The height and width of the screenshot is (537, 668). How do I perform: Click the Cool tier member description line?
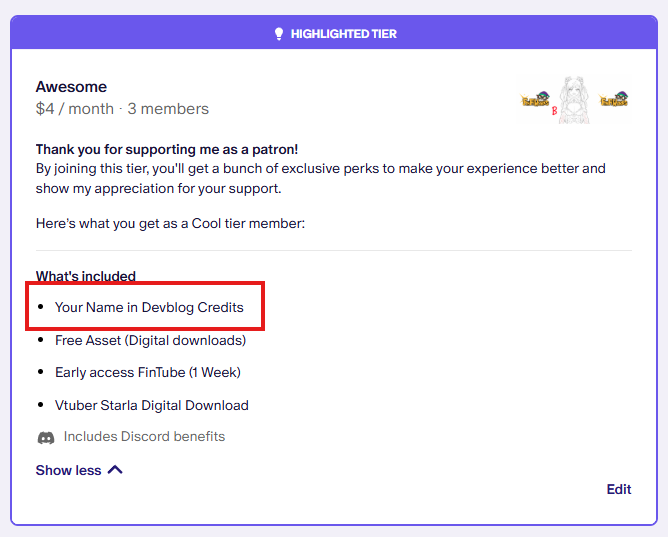click(170, 223)
